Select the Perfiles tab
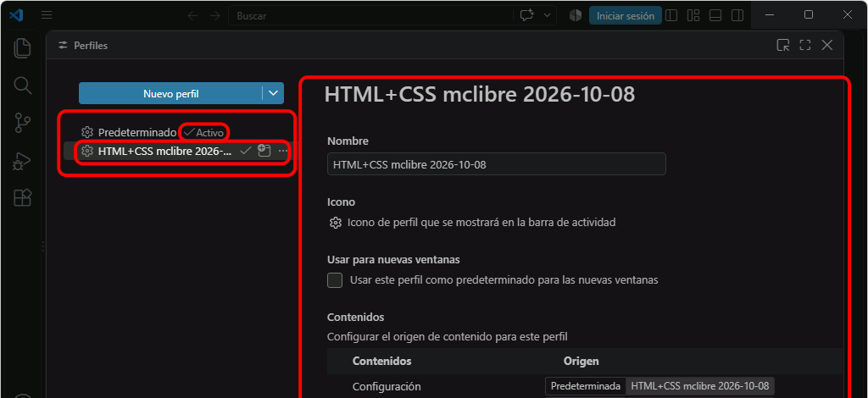This screenshot has width=868, height=398. pyautogui.click(x=83, y=46)
